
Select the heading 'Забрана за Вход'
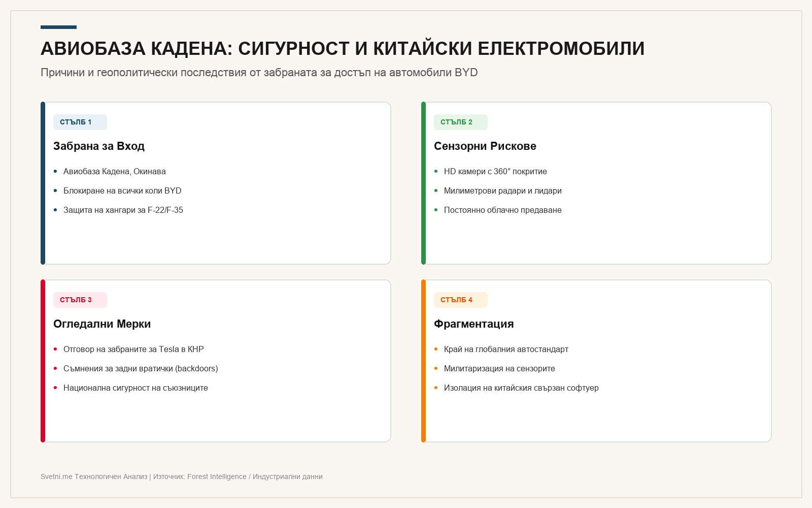[99, 146]
